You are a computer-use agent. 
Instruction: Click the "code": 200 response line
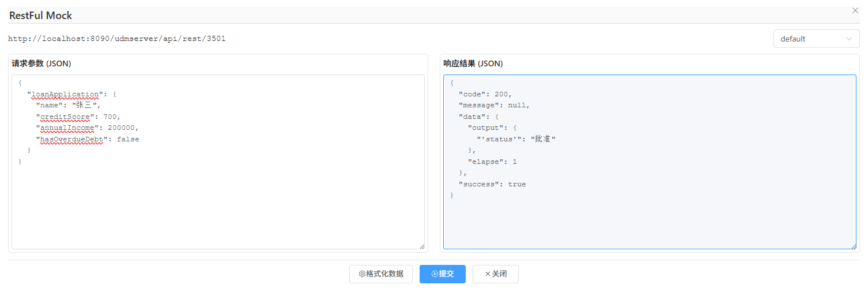pos(485,94)
